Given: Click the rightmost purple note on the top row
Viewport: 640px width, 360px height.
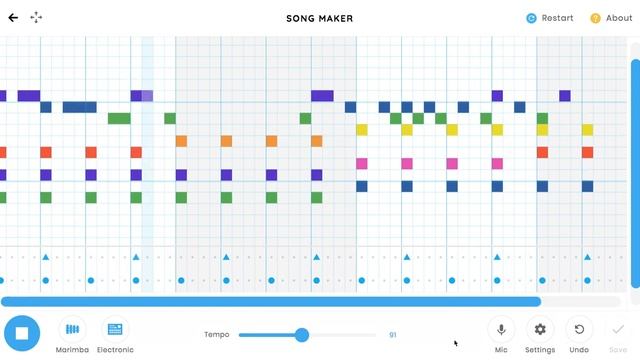Looking at the screenshot, I should pyautogui.click(x=565, y=96).
